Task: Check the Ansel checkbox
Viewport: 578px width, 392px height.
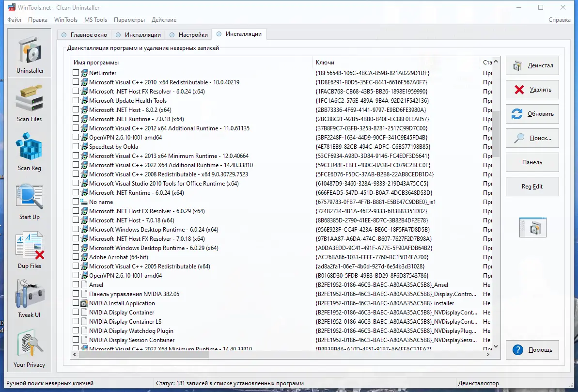Action: [x=76, y=284]
